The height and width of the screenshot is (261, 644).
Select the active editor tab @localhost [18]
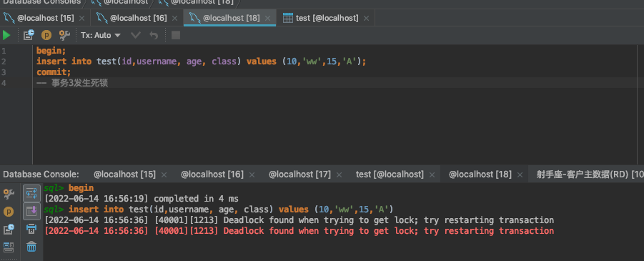[231, 18]
